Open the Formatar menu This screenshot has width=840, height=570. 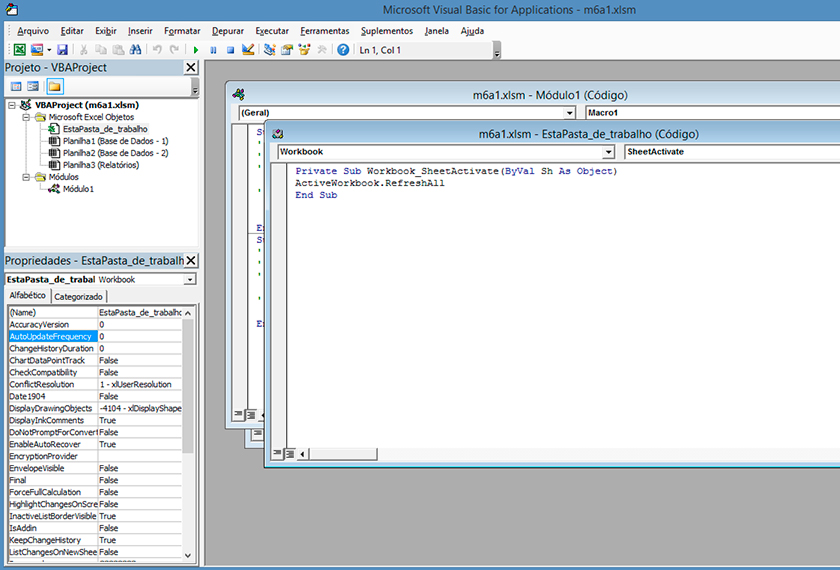[182, 31]
